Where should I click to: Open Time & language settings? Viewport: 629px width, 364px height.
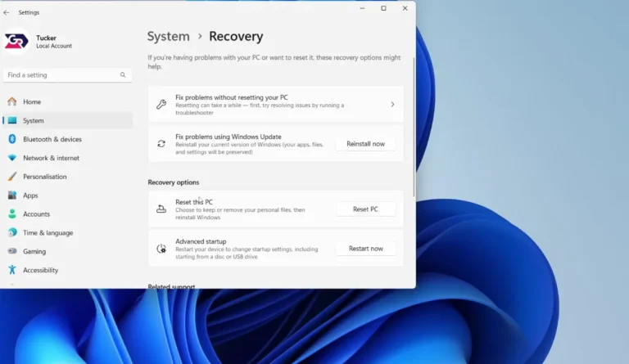pos(67,232)
